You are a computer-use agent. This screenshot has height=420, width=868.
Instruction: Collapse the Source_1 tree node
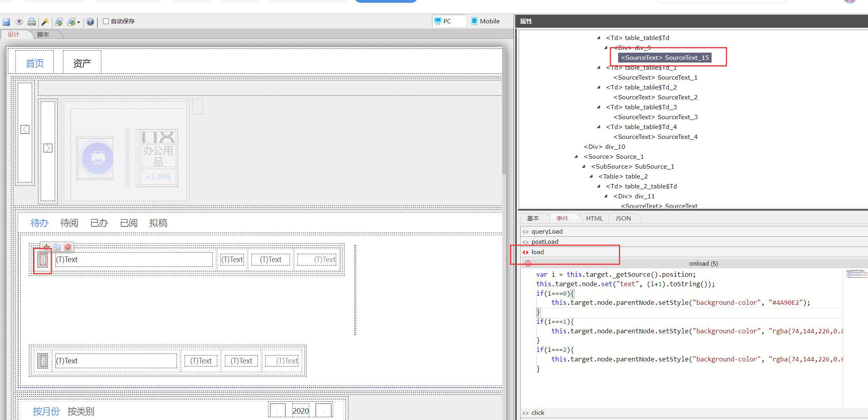pos(576,157)
